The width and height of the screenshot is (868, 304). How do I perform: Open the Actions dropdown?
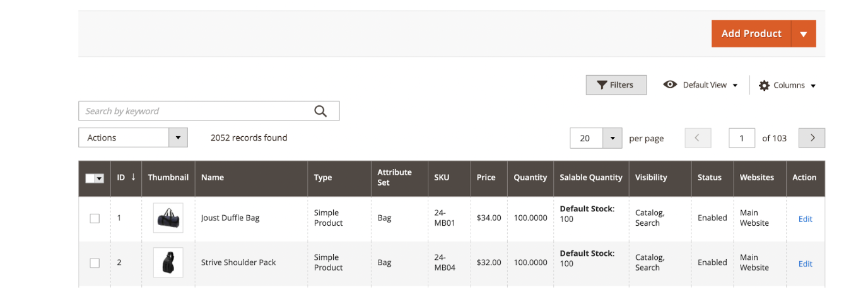tap(133, 137)
